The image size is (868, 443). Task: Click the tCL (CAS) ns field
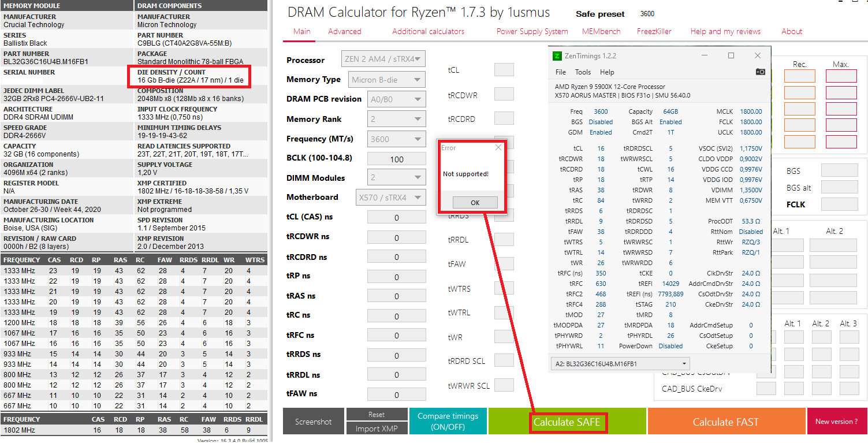click(x=397, y=218)
